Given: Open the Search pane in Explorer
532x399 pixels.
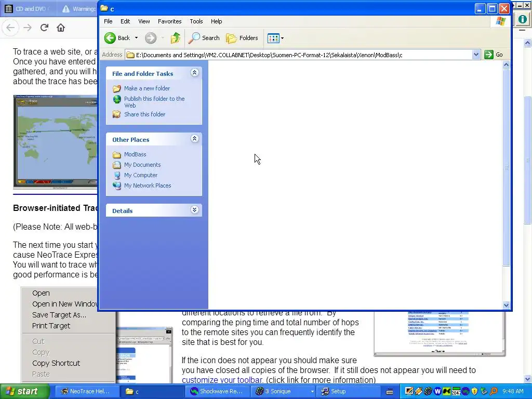Looking at the screenshot, I should [x=204, y=38].
